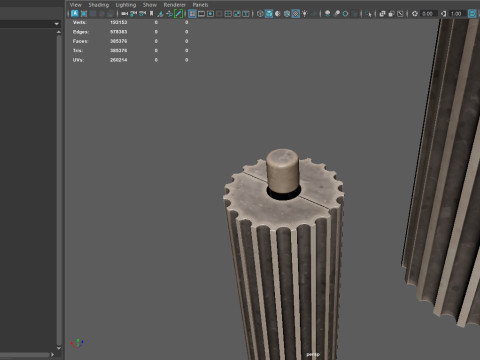The image size is (480, 360).
Task: Open the Shading menu
Action: 99,5
